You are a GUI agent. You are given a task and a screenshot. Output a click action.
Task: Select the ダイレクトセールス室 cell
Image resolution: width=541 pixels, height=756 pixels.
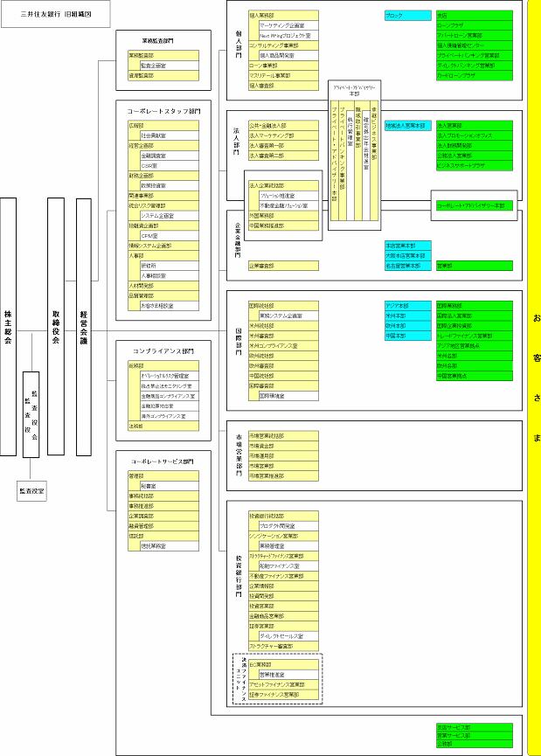point(288,636)
